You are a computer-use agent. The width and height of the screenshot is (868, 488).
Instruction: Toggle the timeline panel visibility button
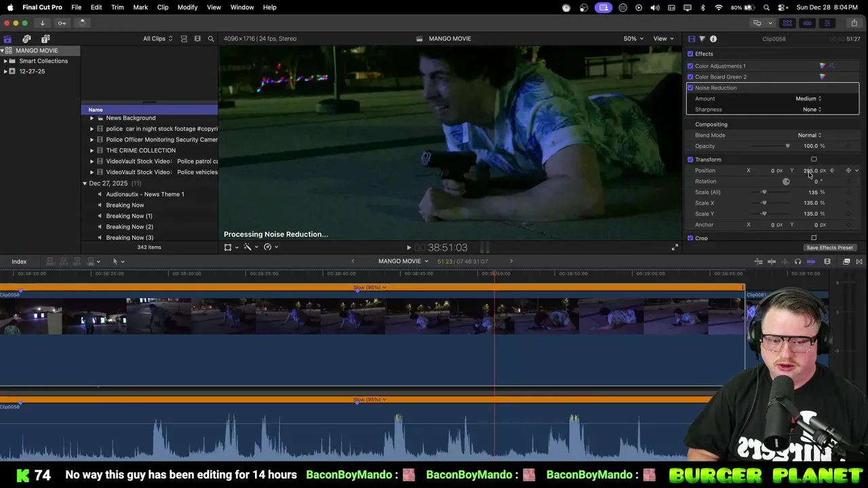coord(808,23)
